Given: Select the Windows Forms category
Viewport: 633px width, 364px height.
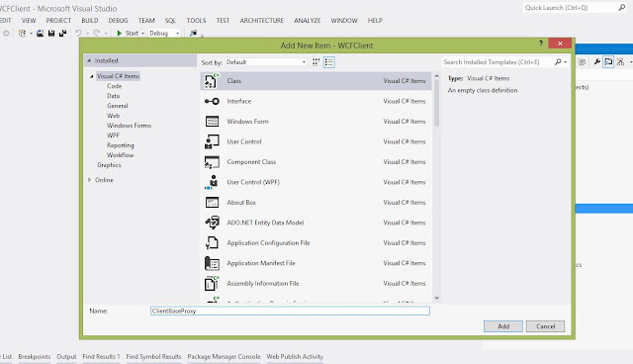Looking at the screenshot, I should pyautogui.click(x=130, y=126).
